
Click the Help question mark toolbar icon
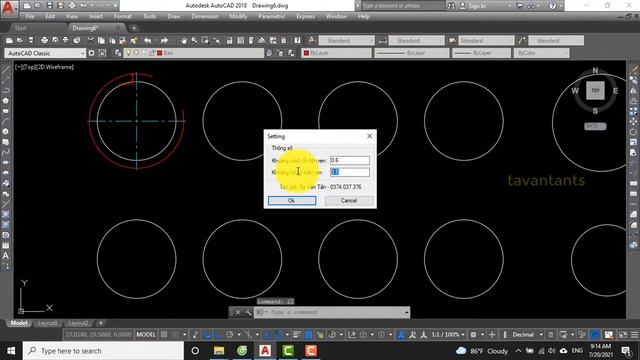(298, 40)
